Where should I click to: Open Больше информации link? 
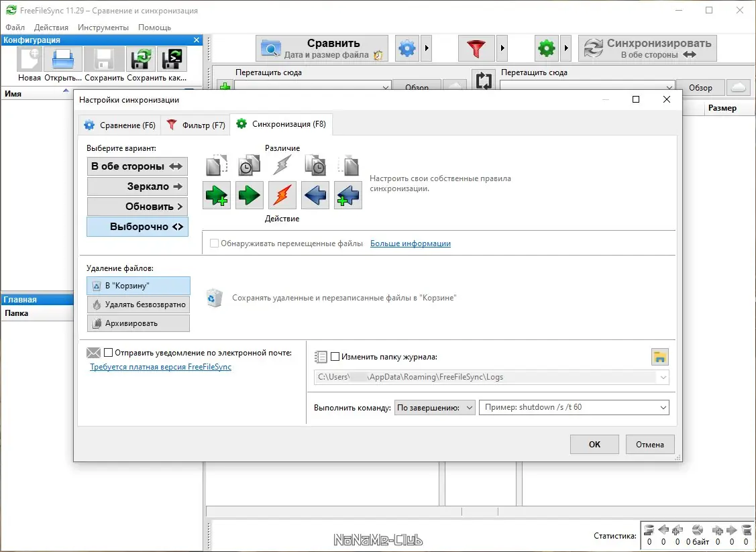411,243
